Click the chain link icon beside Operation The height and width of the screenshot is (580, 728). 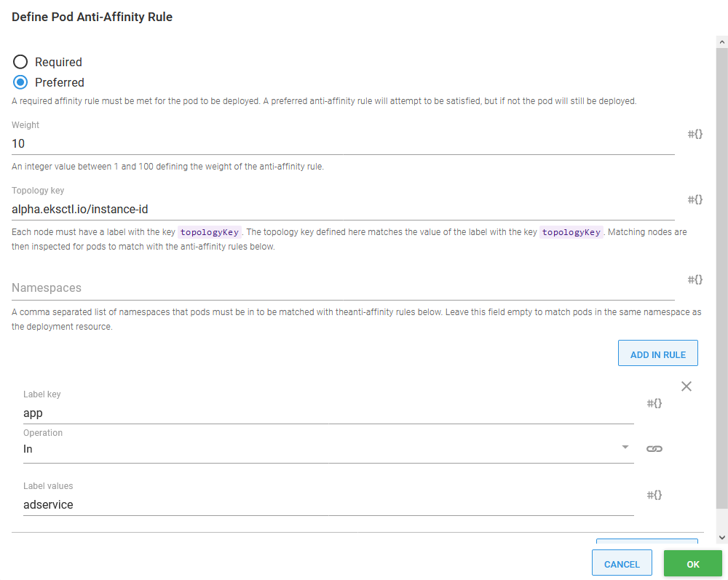(654, 448)
